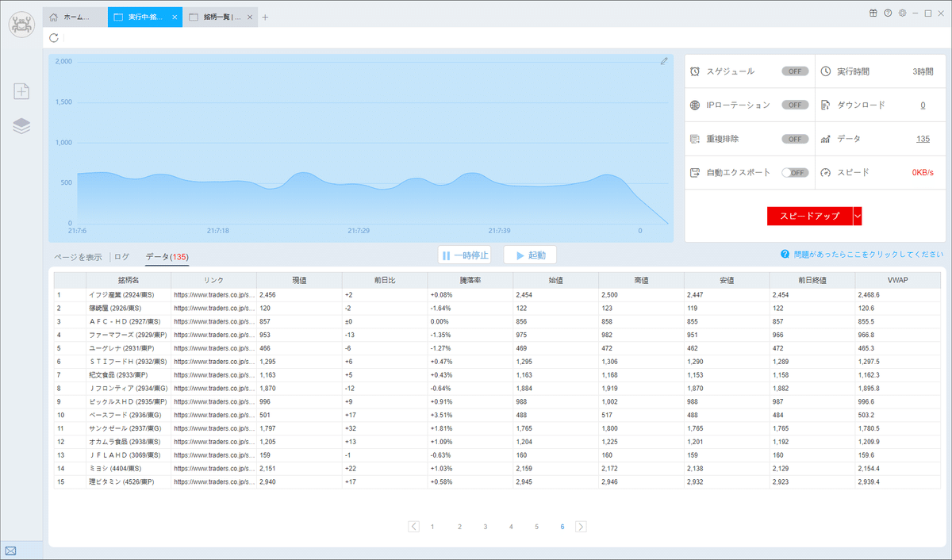Click the 実行時間 clock icon
952x560 pixels.
826,71
